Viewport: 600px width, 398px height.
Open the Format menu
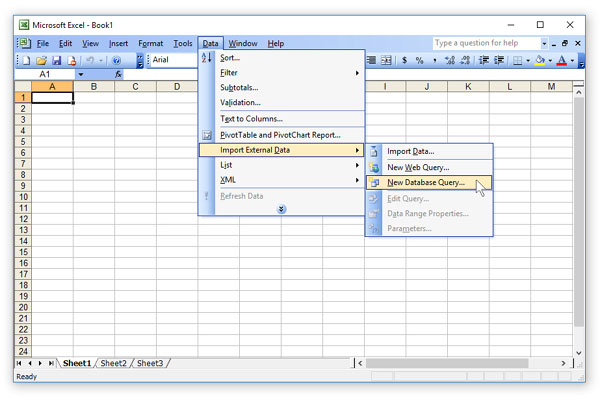[150, 44]
